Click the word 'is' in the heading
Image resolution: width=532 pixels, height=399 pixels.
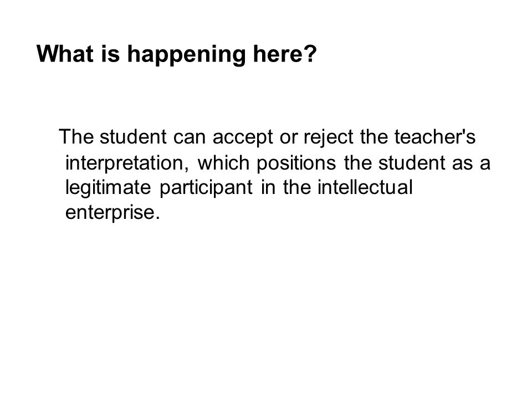pyautogui.click(x=110, y=54)
